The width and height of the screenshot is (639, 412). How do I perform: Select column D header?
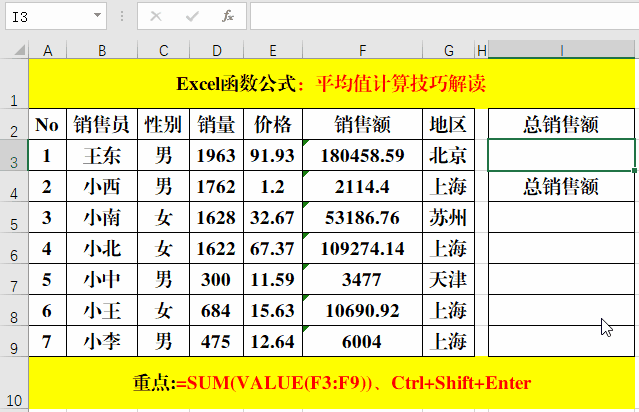(216, 51)
